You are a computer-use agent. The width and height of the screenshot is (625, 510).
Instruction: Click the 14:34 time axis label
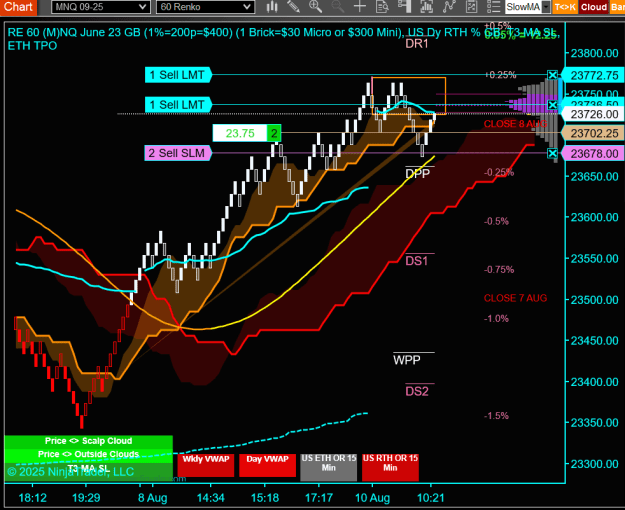click(210, 498)
